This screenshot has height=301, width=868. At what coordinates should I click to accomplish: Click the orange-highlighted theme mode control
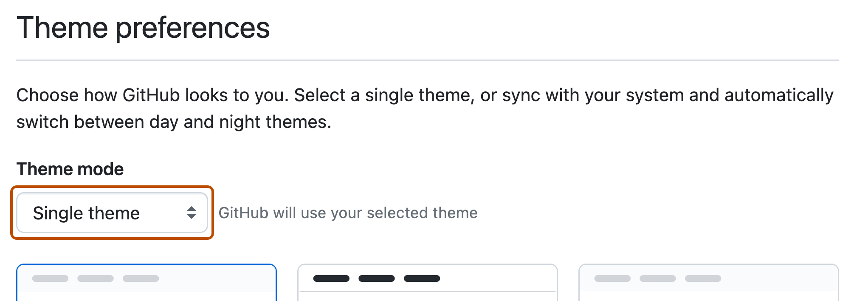113,213
